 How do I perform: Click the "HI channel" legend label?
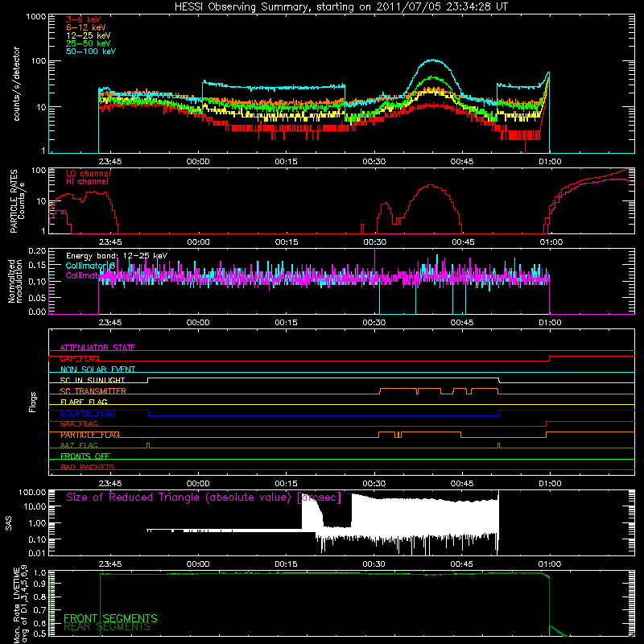tap(87, 182)
